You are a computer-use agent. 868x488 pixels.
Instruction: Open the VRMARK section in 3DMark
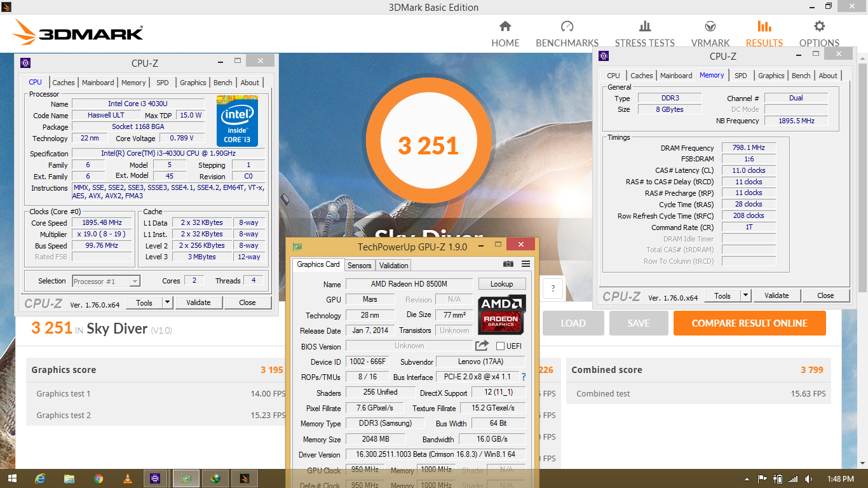coord(710,34)
